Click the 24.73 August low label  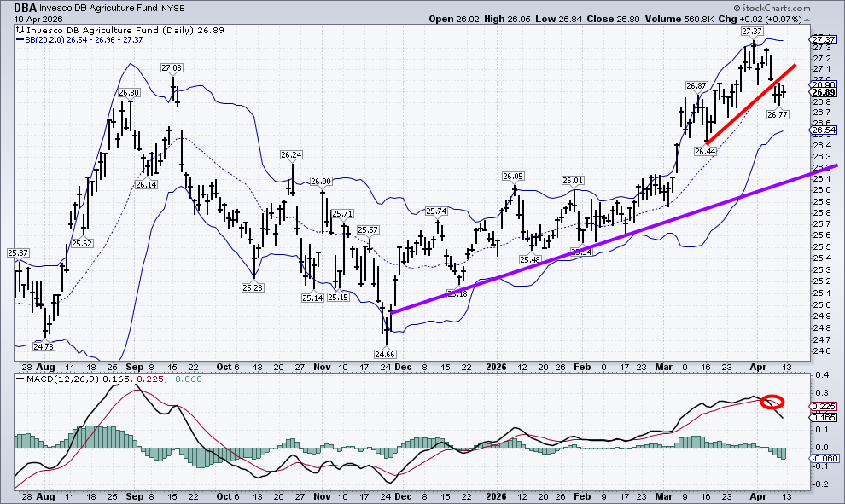pos(44,347)
